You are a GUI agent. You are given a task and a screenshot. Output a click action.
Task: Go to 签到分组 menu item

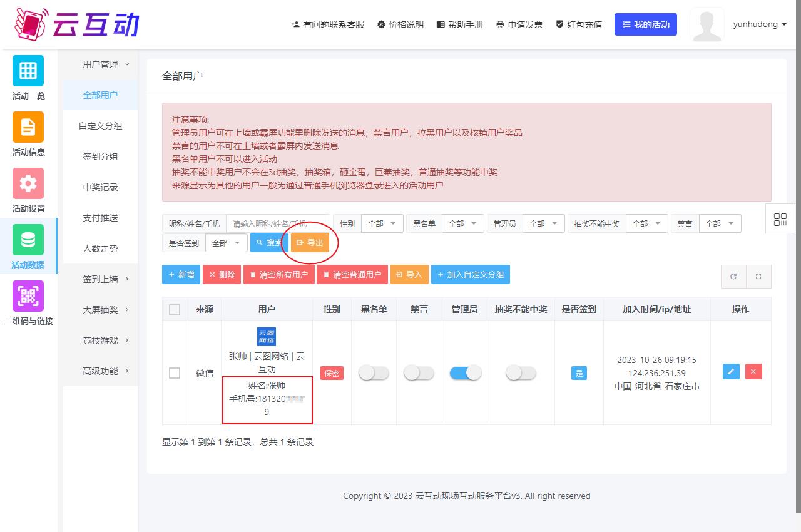pos(100,156)
